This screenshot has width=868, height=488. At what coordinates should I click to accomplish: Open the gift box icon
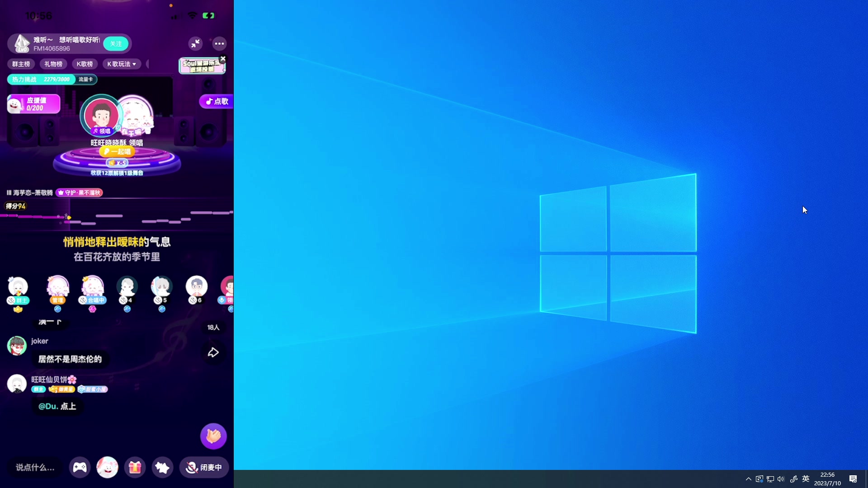tap(135, 467)
